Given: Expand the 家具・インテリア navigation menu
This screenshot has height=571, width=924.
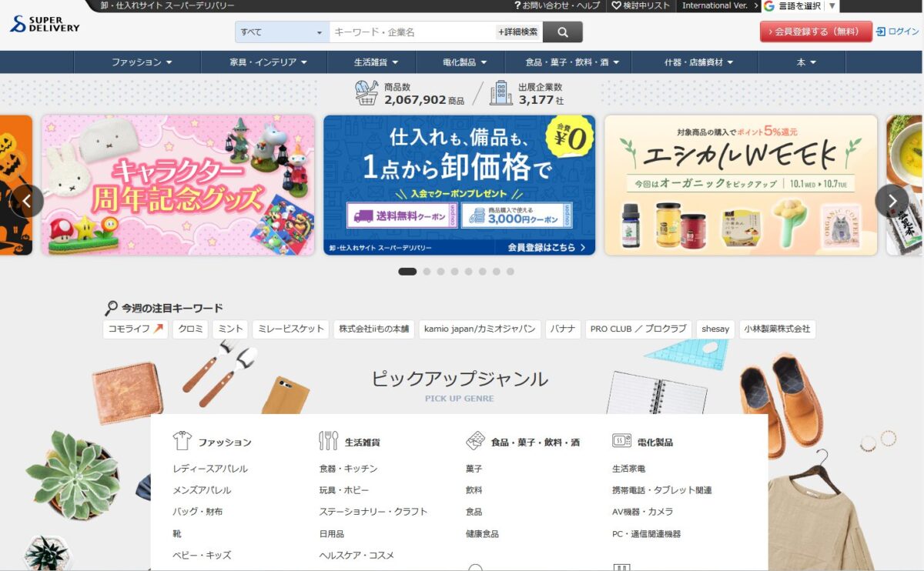Looking at the screenshot, I should [x=268, y=62].
